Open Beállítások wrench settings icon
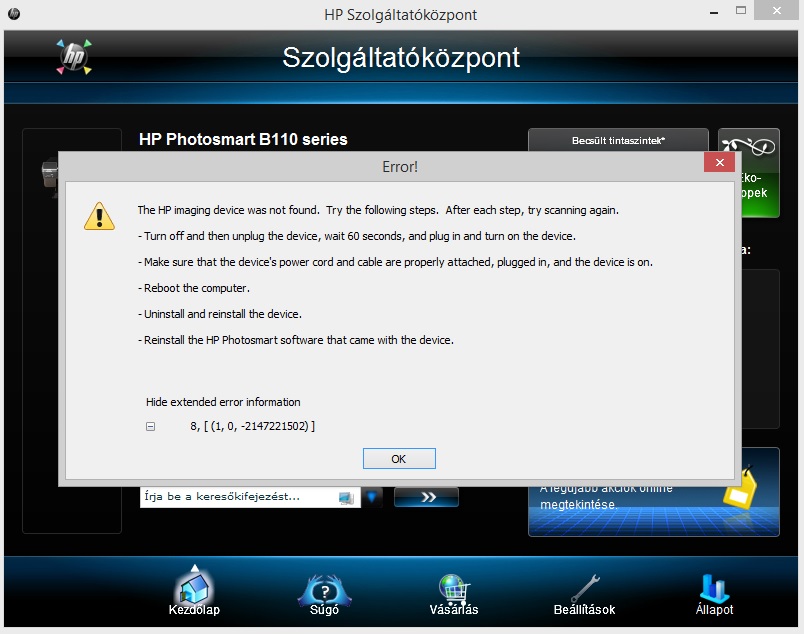This screenshot has width=804, height=634. click(585, 590)
